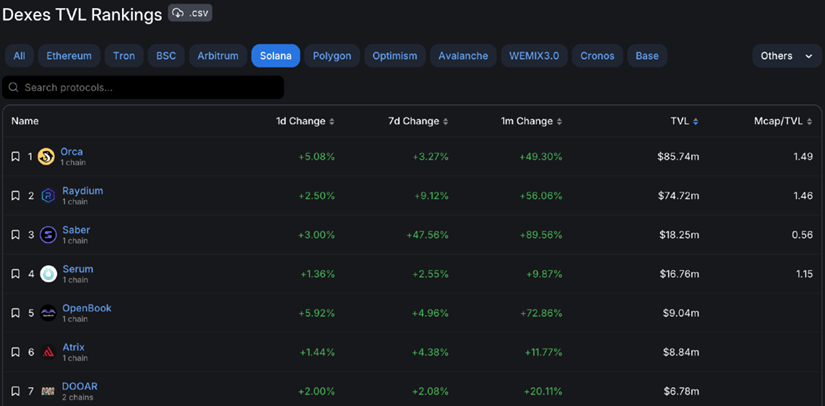The height and width of the screenshot is (406, 825).
Task: Select Serum TVL value $16.76m
Action: pyautogui.click(x=679, y=274)
